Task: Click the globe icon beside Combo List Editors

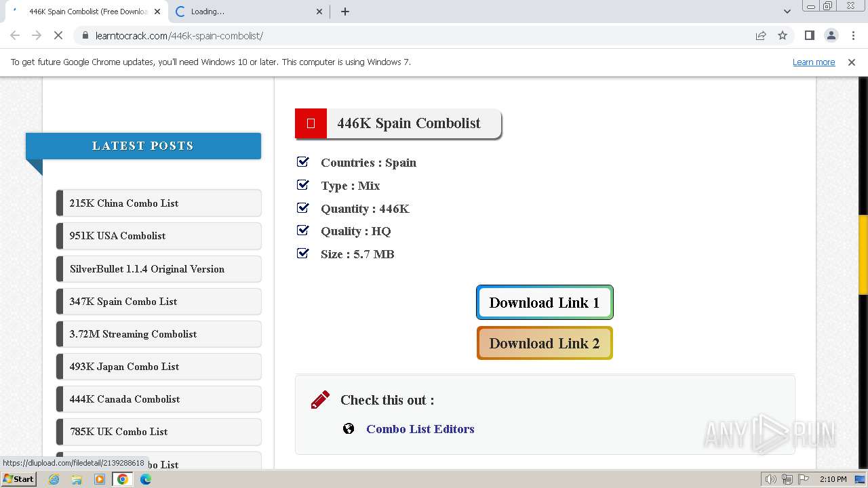Action: tap(349, 428)
